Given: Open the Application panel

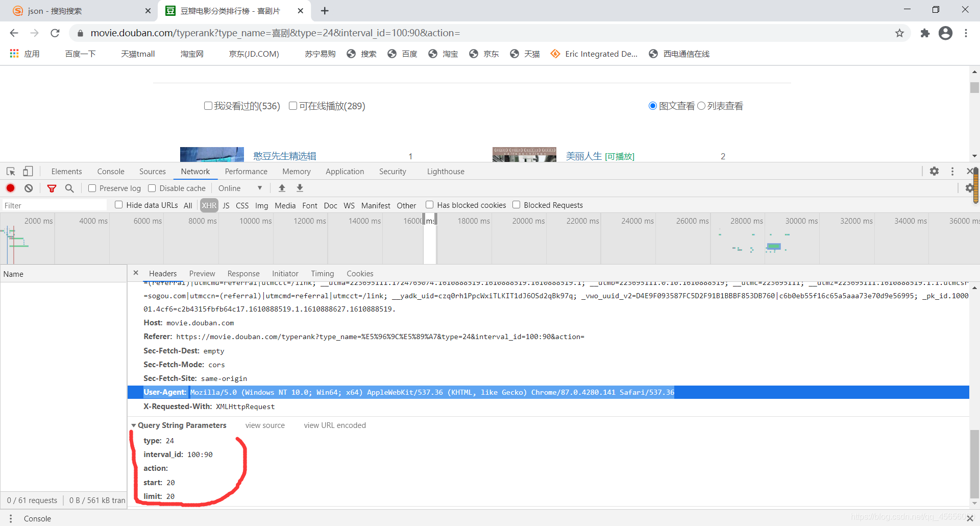Looking at the screenshot, I should (345, 172).
